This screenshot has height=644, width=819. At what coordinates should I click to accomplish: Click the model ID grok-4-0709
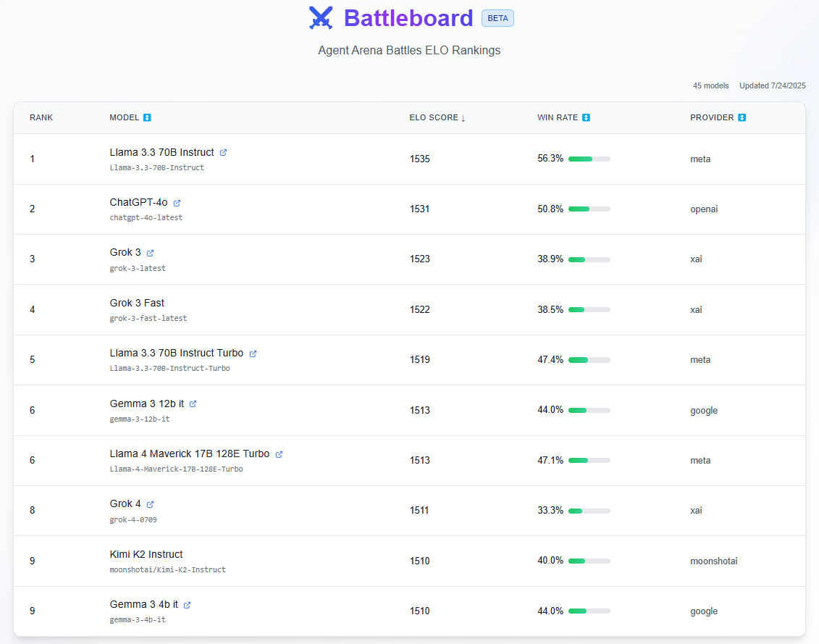click(x=133, y=519)
